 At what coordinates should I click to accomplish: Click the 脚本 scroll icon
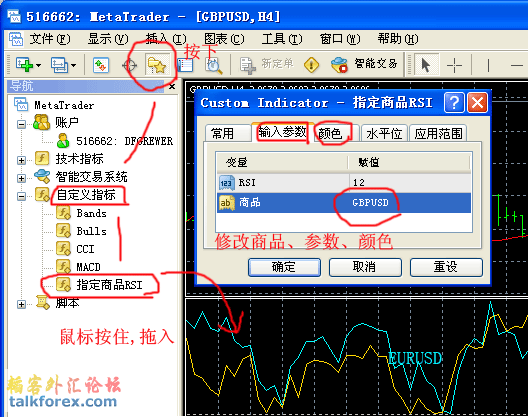click(x=43, y=302)
